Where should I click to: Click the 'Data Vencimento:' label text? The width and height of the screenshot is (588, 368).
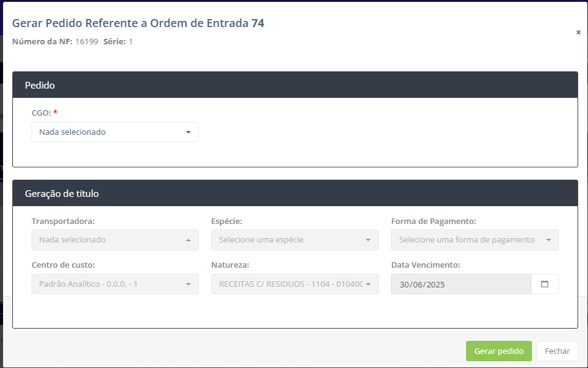click(425, 265)
